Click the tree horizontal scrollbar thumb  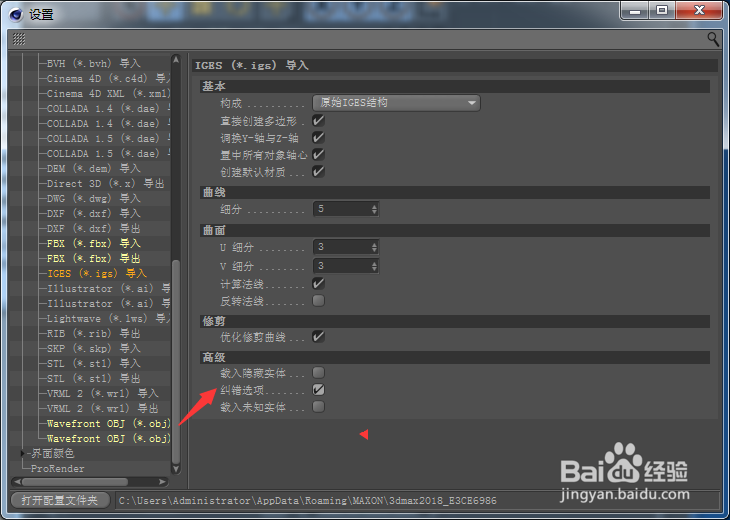click(74, 482)
